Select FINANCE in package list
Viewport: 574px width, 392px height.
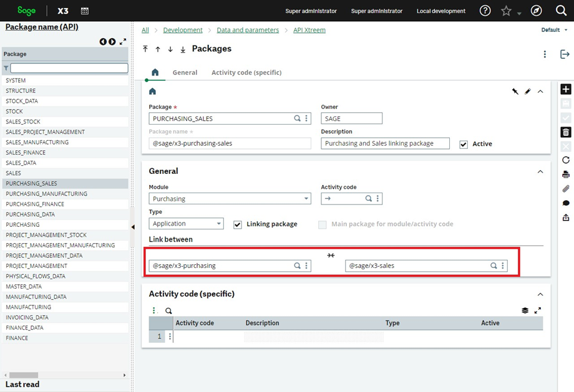click(65, 338)
